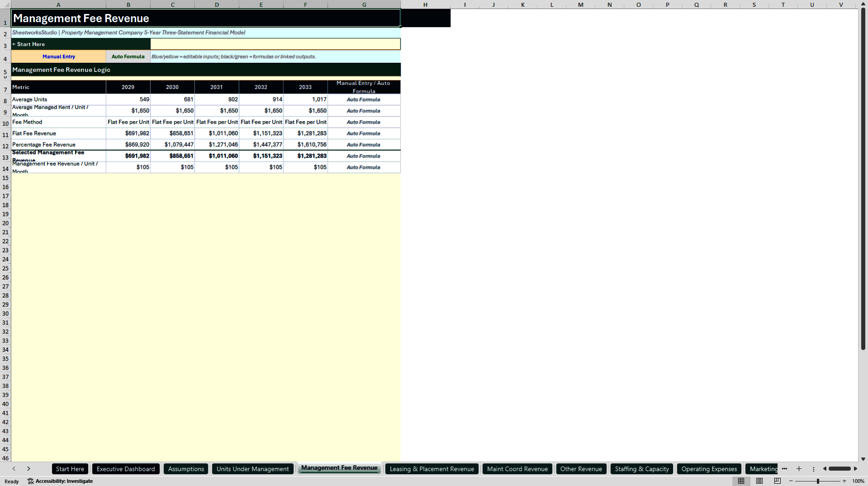Click horizontal scrollbar right arrow
This screenshot has height=486, width=868.
[x=855, y=469]
